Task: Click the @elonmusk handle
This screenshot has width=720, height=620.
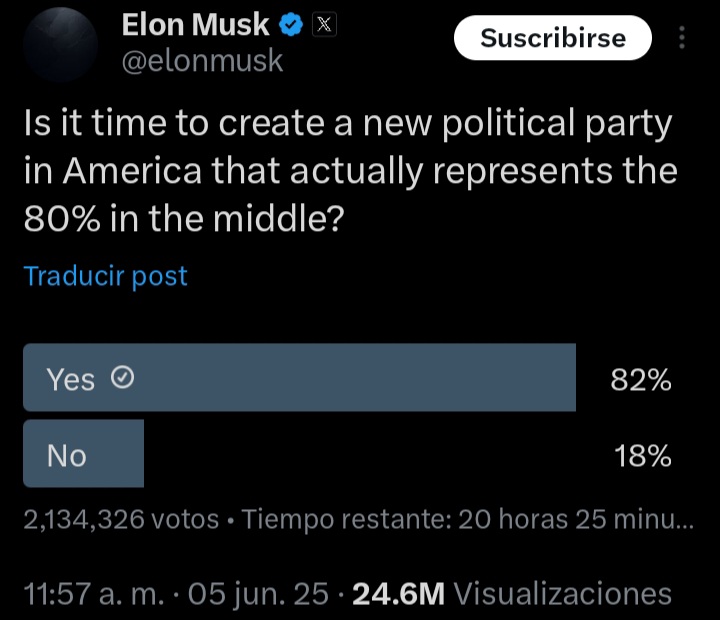Action: (202, 62)
